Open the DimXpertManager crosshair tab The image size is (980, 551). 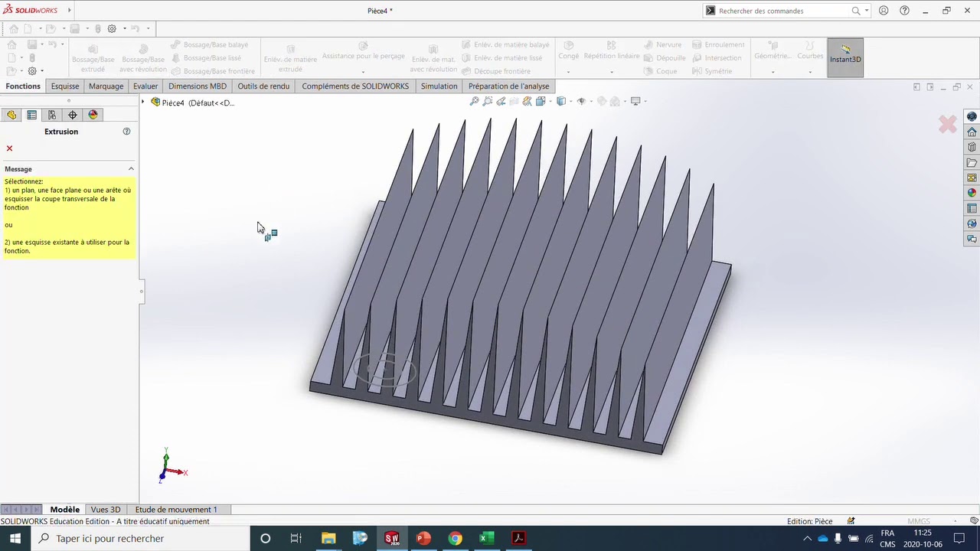pos(73,115)
